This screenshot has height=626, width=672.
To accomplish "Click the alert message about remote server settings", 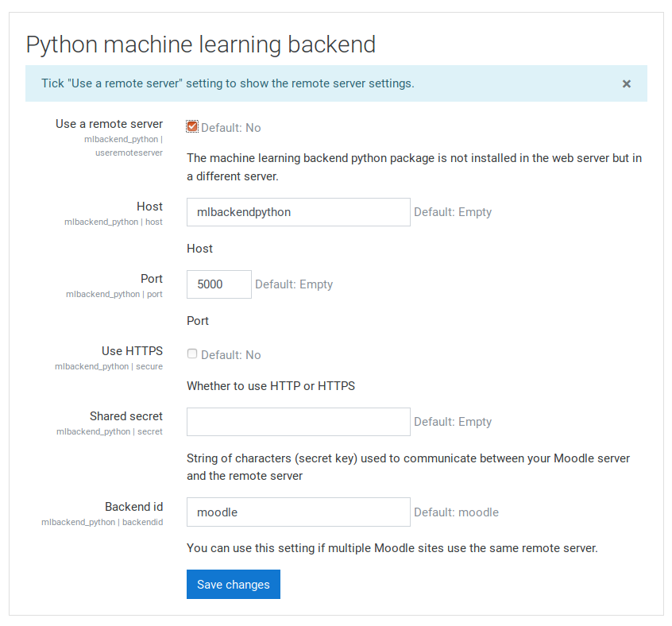I will (x=227, y=83).
